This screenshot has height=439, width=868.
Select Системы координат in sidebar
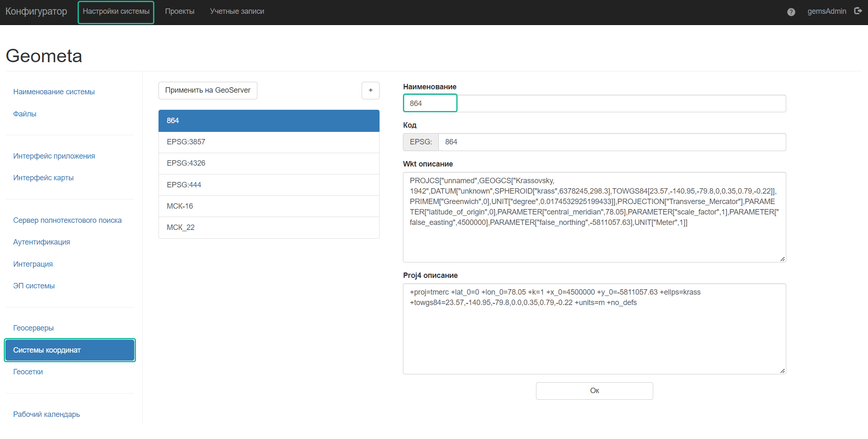[x=70, y=350]
